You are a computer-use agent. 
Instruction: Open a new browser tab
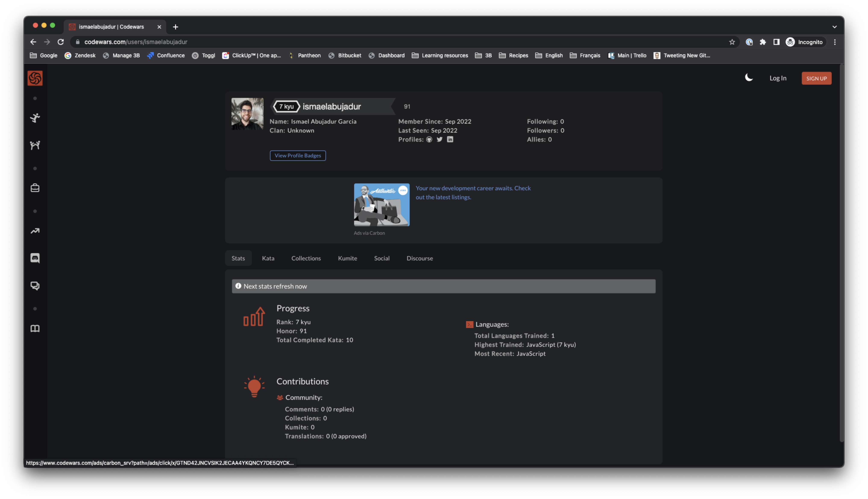(x=176, y=27)
